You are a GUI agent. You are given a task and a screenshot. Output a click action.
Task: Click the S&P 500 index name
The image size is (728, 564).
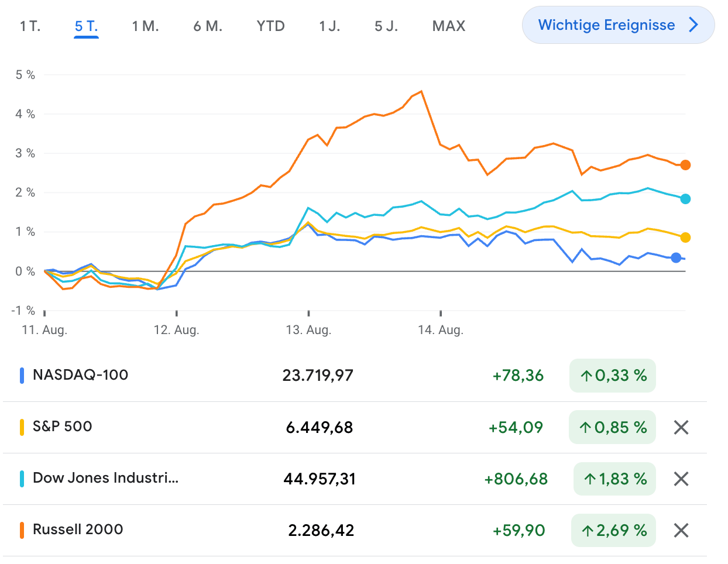click(63, 427)
